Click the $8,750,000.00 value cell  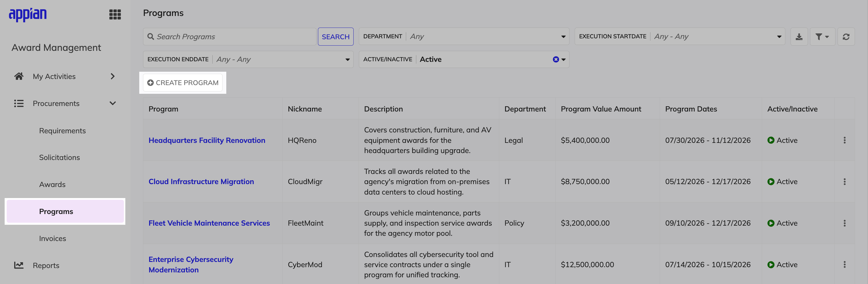point(585,182)
